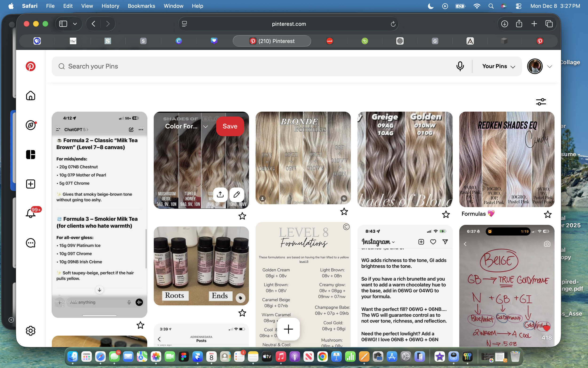
Task: Star the Greige and Golden pin
Action: [446, 214]
